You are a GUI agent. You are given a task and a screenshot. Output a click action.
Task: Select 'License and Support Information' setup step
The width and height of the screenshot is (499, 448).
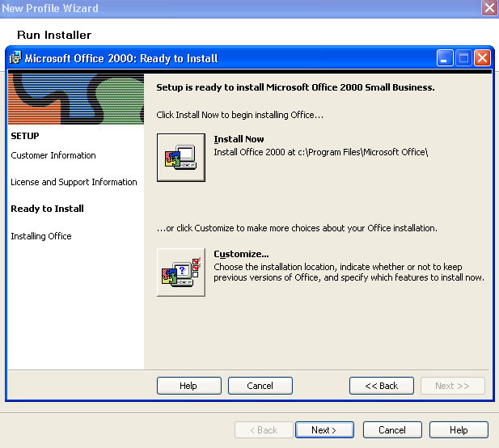point(74,182)
